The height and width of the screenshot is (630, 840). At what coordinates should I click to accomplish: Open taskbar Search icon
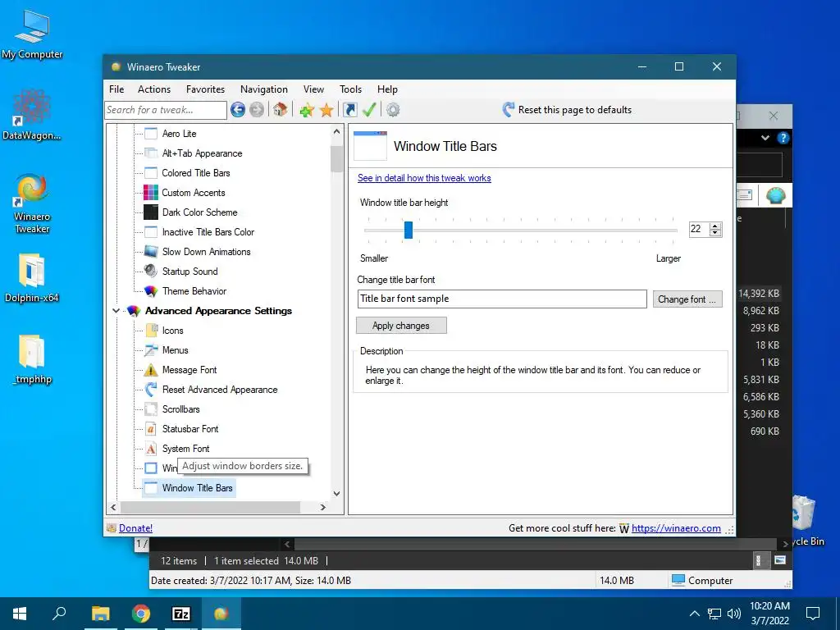(59, 614)
